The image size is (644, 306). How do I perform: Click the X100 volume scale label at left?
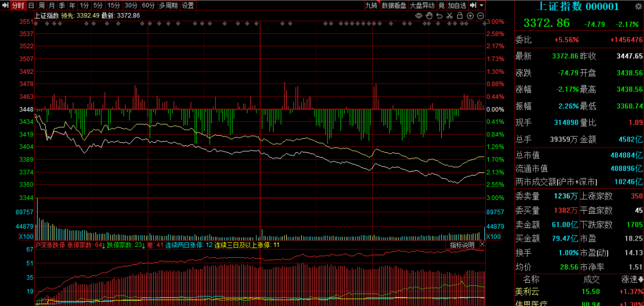click(26, 237)
